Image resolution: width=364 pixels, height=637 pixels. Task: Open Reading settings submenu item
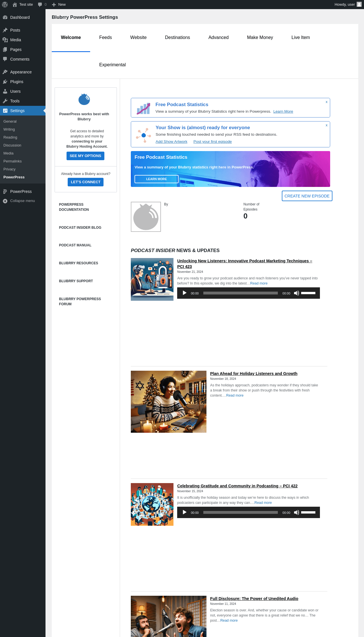pyautogui.click(x=10, y=137)
